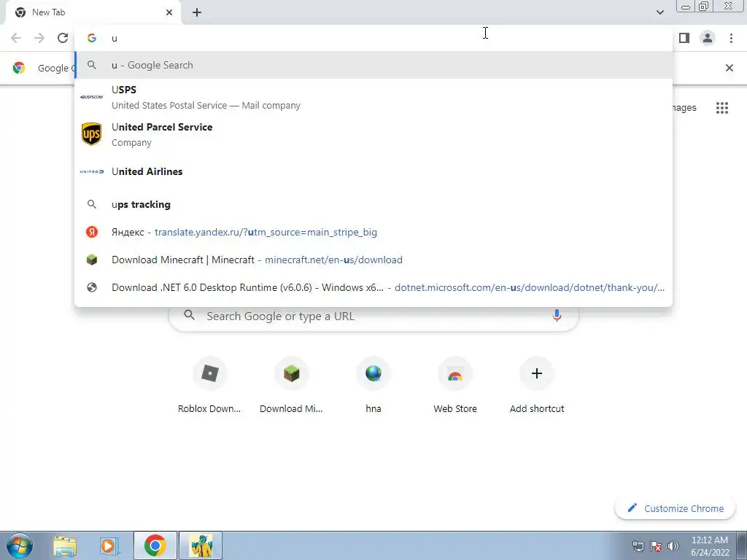Click the browser forward arrow
Screen dimensions: 747x560
point(39,38)
